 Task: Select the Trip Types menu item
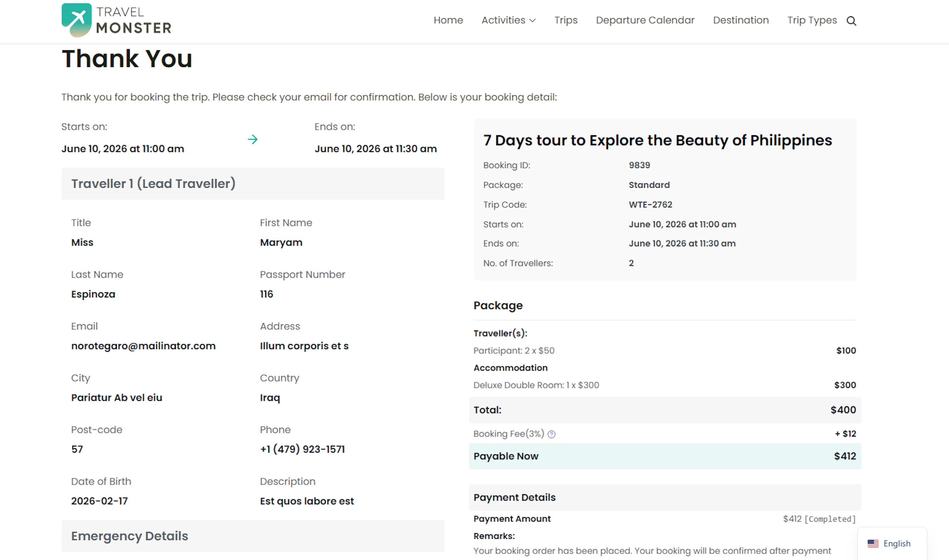pos(812,20)
